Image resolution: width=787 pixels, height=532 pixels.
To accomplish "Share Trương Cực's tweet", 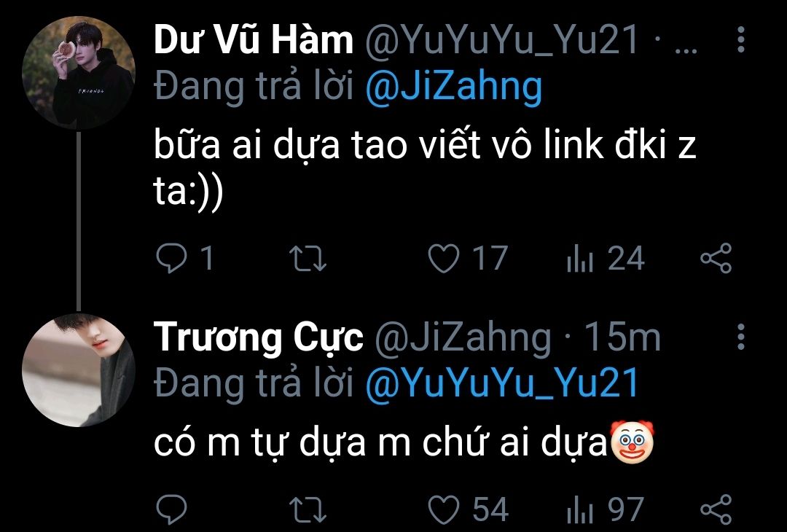I will (x=716, y=509).
